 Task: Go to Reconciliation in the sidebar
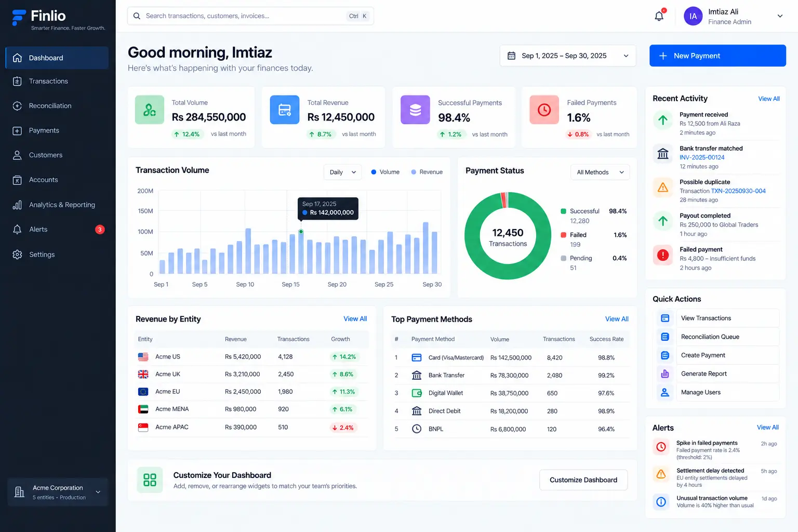[x=57, y=106]
